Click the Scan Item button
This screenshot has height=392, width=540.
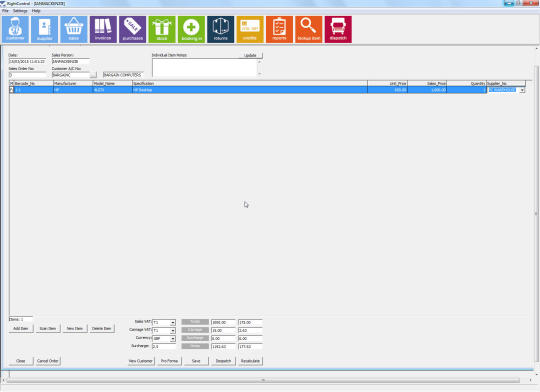click(48, 329)
